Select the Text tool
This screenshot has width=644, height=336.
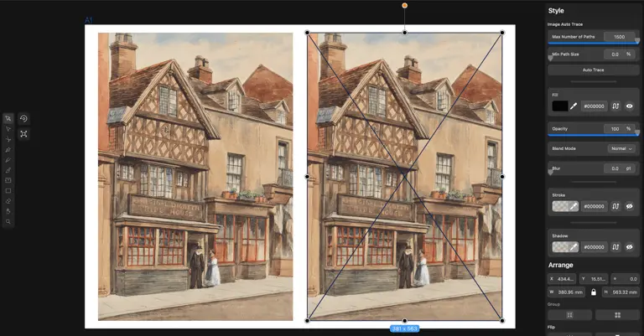click(x=8, y=180)
